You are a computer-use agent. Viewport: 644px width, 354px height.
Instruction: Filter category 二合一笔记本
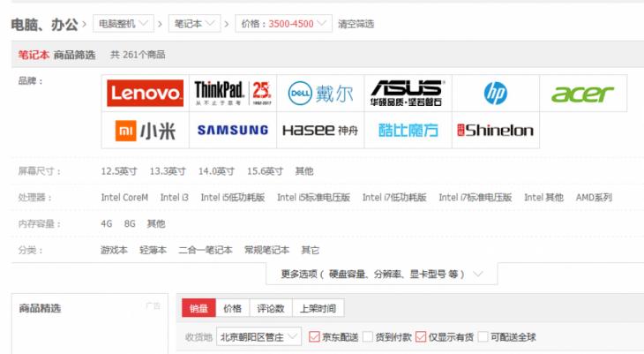[x=206, y=250]
